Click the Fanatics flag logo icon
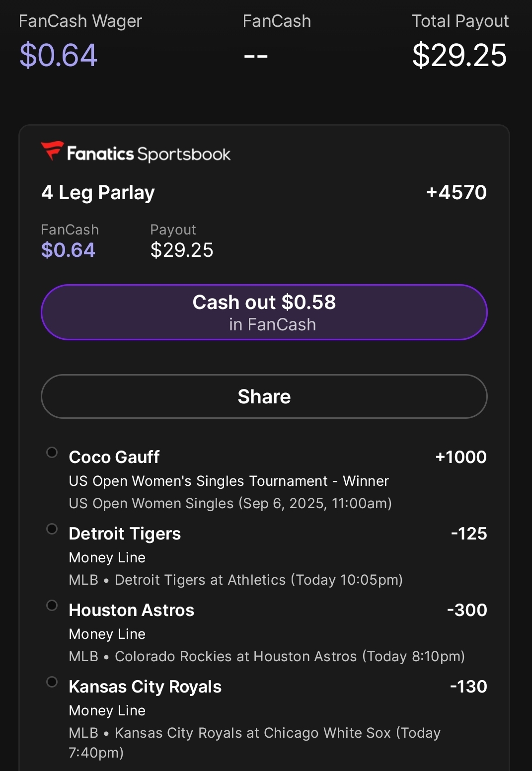The width and height of the screenshot is (532, 771). click(x=52, y=151)
